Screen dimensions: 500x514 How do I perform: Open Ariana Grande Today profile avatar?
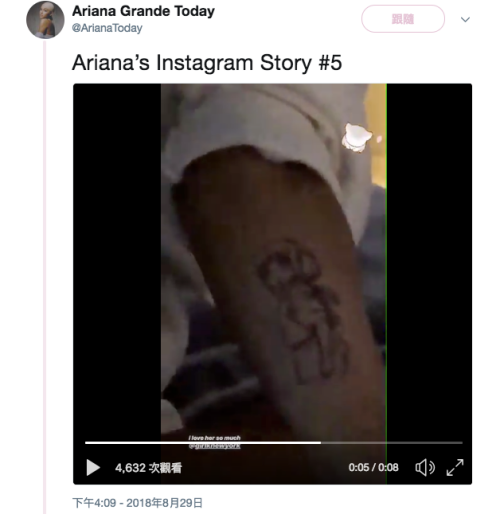[x=45, y=20]
